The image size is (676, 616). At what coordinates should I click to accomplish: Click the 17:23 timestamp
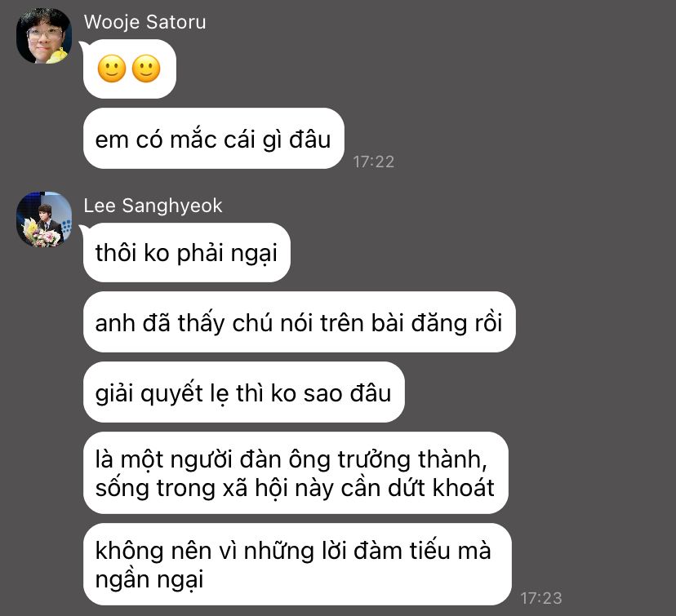pos(541,598)
